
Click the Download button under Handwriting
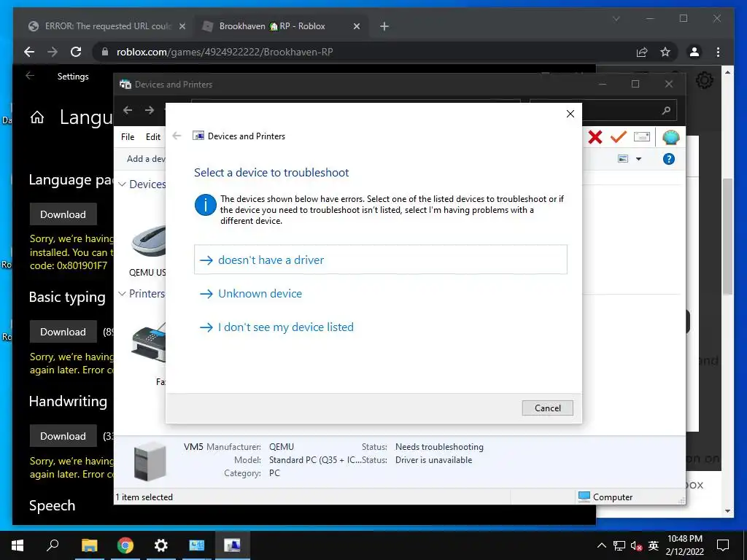tap(63, 436)
